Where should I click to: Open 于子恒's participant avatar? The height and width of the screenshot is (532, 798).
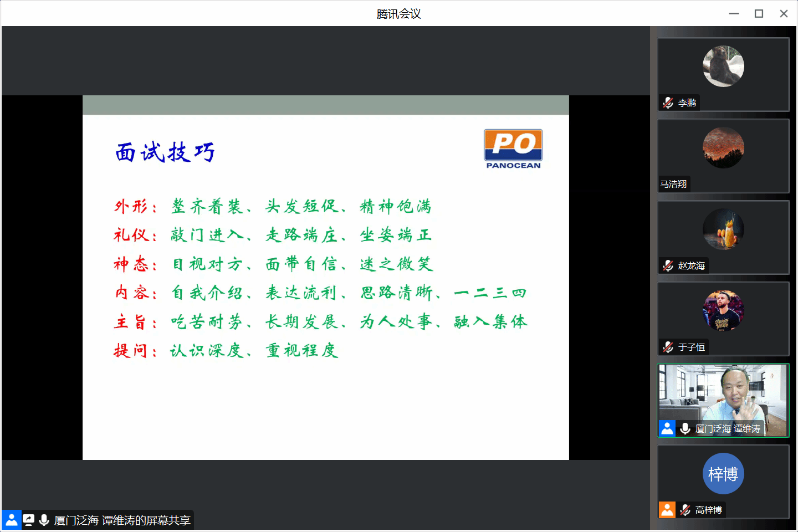723,311
